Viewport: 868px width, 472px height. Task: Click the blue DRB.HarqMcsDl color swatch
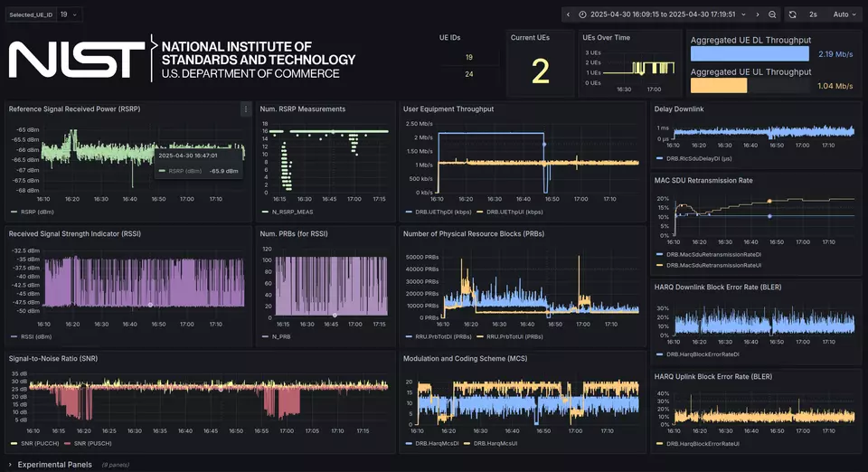(409, 443)
